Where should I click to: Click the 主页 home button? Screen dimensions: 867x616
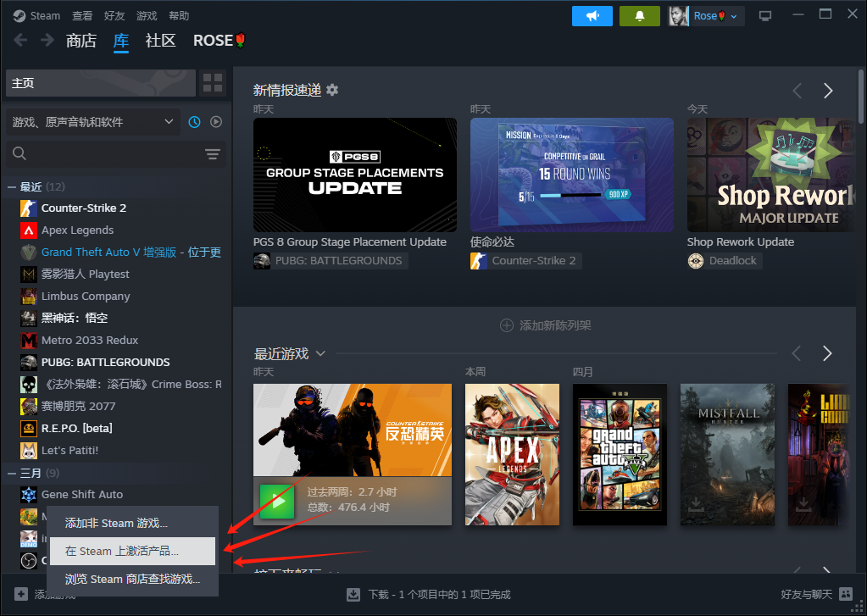[101, 83]
